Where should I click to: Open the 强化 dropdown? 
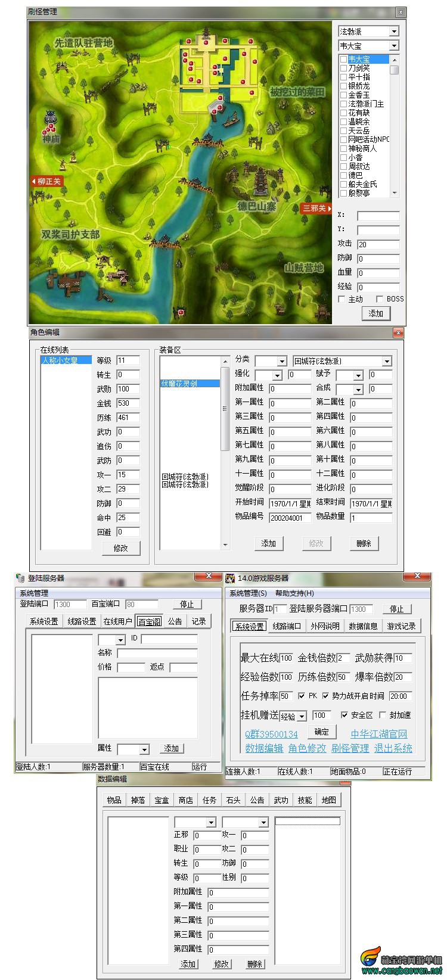pos(277,375)
